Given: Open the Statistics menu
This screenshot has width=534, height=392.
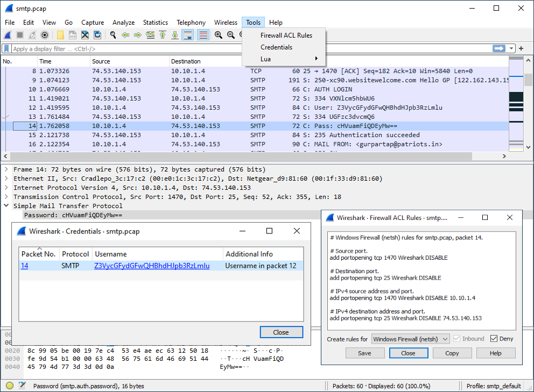Looking at the screenshot, I should (155, 23).
